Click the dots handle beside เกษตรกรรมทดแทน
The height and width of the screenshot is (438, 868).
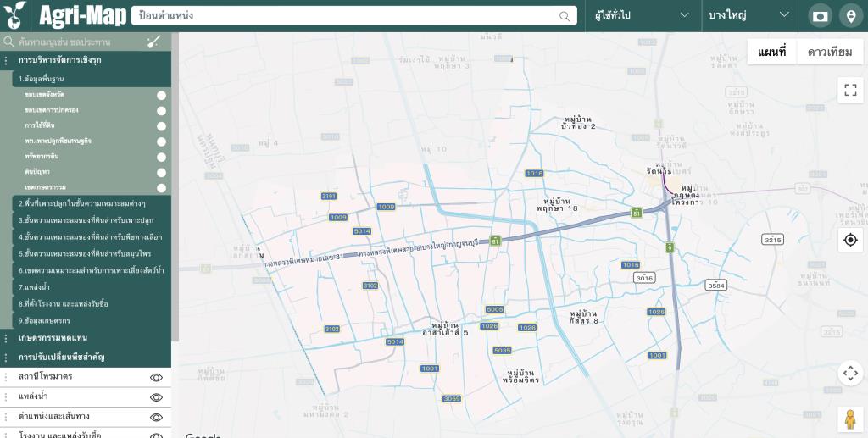point(6,338)
